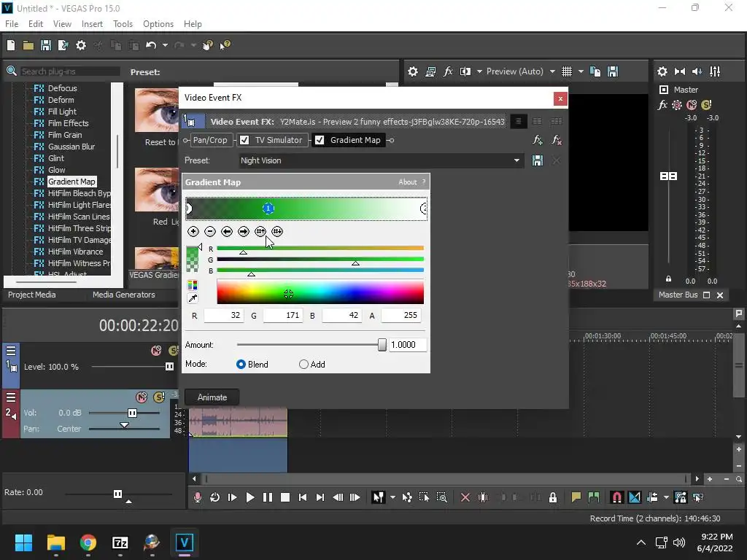Select Gaussian Blur in plug-in list
Screen dimensions: 747x560
pyautogui.click(x=71, y=147)
